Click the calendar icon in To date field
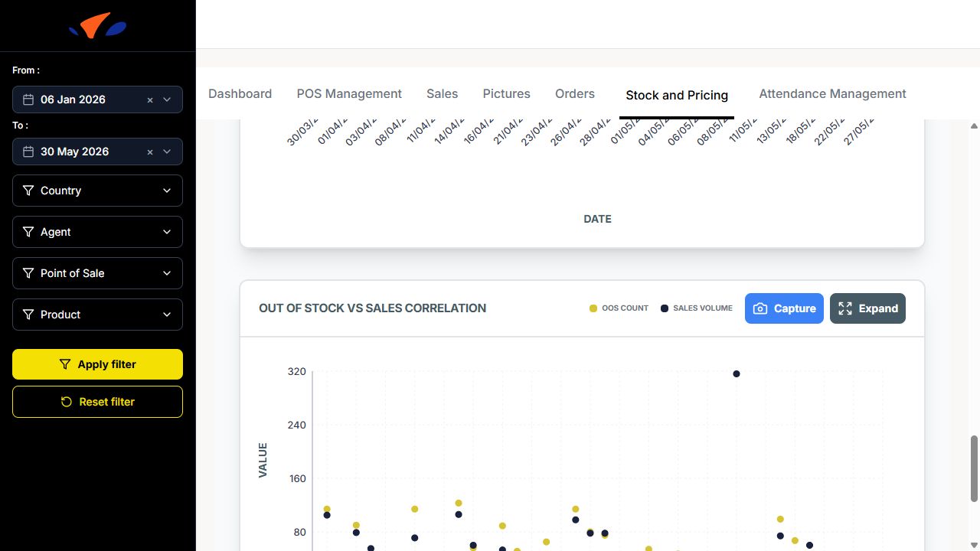The width and height of the screenshot is (980, 551). pyautogui.click(x=28, y=152)
